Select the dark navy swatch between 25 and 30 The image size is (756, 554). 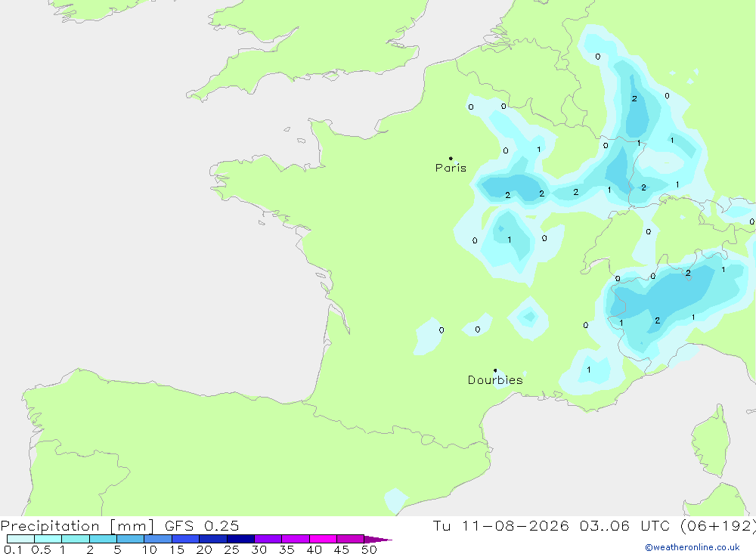[x=240, y=539]
